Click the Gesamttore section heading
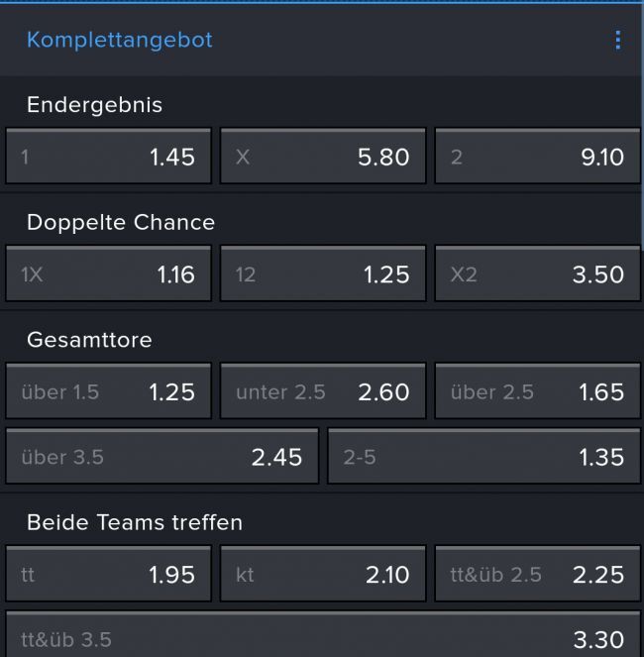Screen dimensions: 644x657 click(x=89, y=340)
